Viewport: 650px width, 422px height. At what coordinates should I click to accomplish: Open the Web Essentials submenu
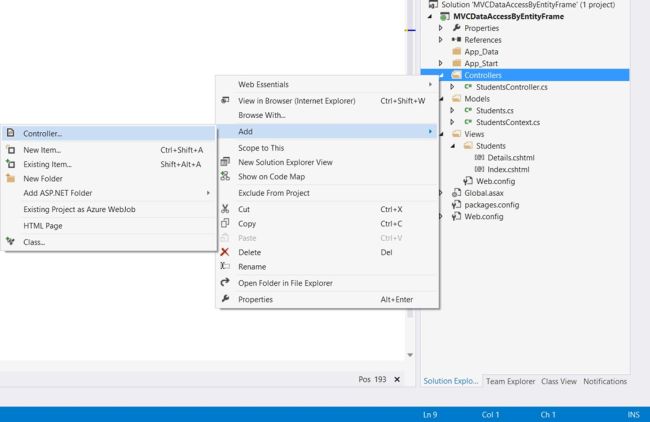[327, 85]
